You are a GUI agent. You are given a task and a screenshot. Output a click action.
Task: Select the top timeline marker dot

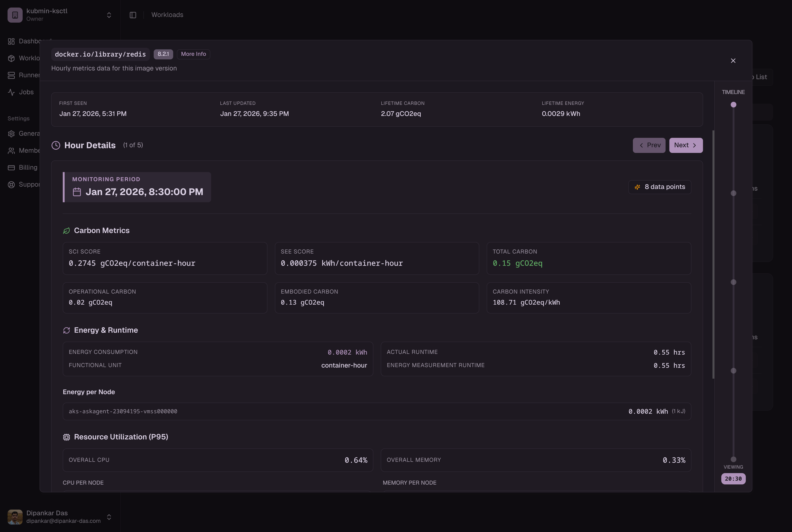coord(733,105)
